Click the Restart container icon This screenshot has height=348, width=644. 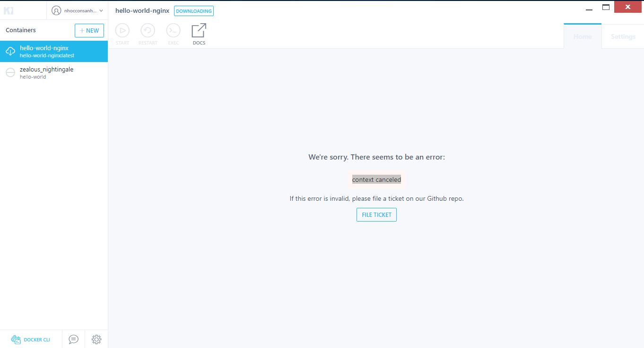[148, 30]
